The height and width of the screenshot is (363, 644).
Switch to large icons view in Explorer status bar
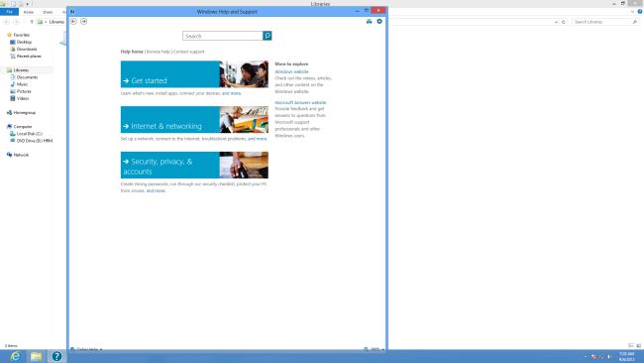[639, 346]
